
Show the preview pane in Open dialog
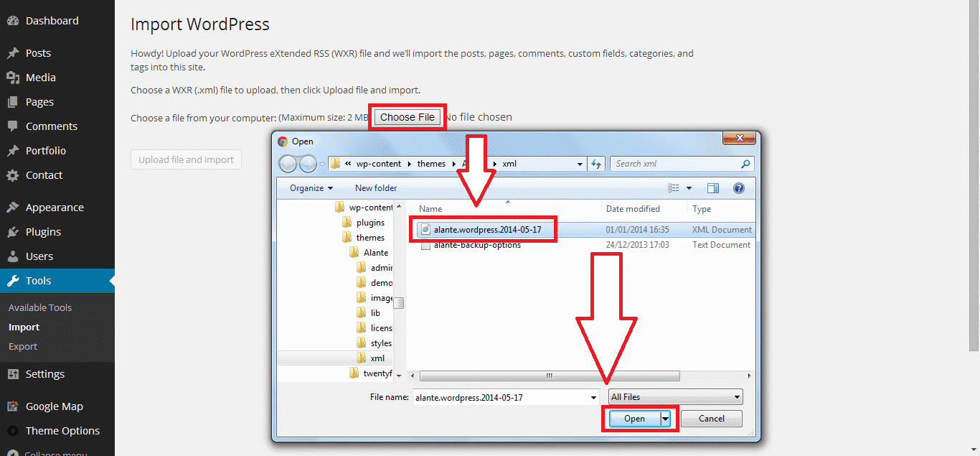713,188
